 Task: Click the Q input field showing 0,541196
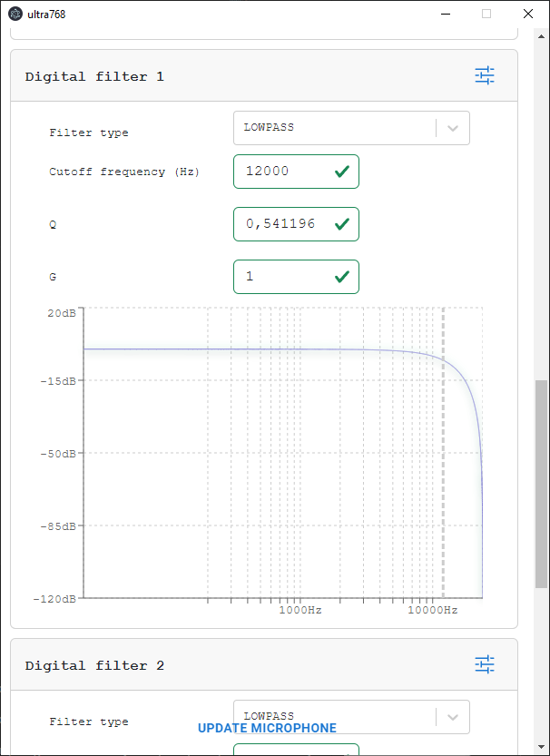click(296, 223)
